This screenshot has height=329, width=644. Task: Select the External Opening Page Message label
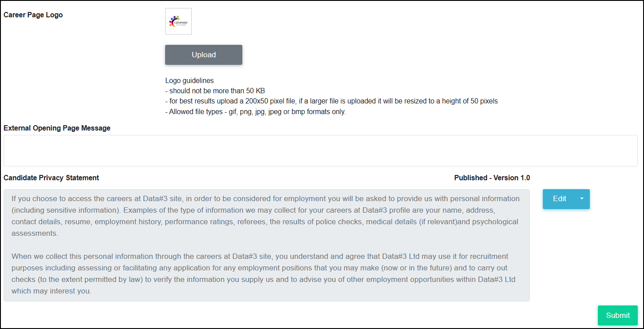click(x=57, y=128)
